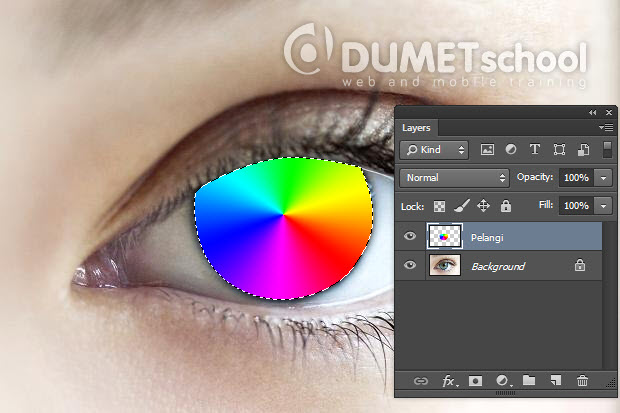Screen dimensions: 620x413
Task: Open the Opacity slider dropdown arrow
Action: click(603, 178)
